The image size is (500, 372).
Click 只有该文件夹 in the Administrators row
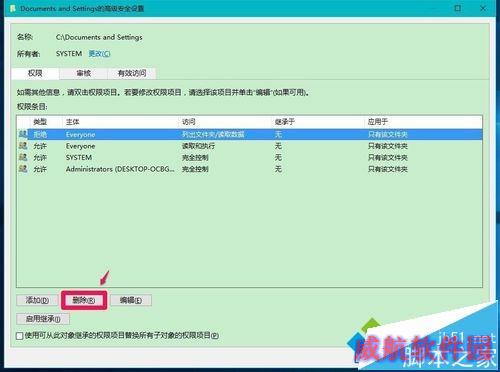pyautogui.click(x=388, y=169)
